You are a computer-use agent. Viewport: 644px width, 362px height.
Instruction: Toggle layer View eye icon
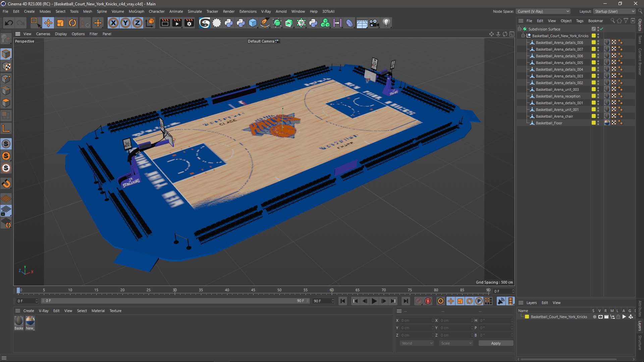(x=600, y=317)
